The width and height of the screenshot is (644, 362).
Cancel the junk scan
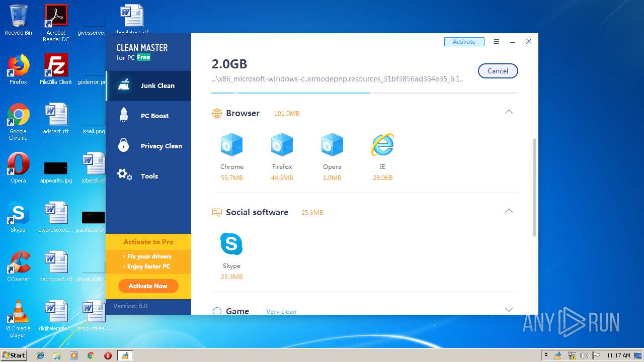tap(498, 71)
